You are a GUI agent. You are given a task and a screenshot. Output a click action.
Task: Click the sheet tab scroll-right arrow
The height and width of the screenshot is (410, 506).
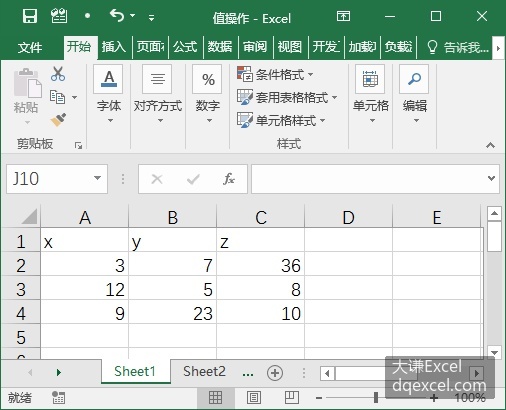(59, 372)
